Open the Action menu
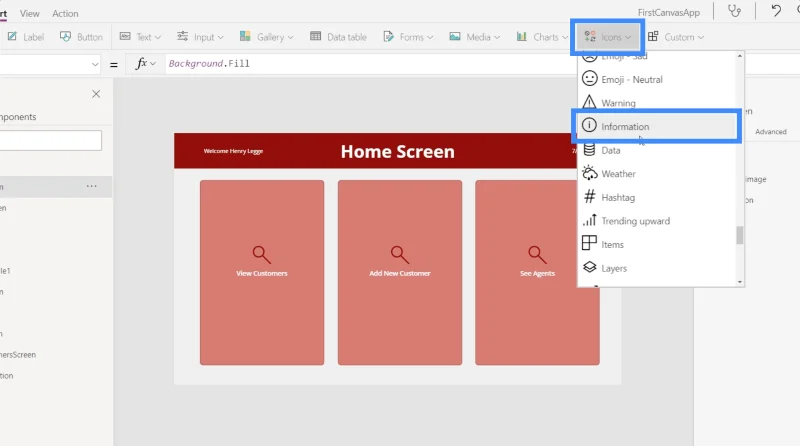800x446 pixels. [65, 14]
